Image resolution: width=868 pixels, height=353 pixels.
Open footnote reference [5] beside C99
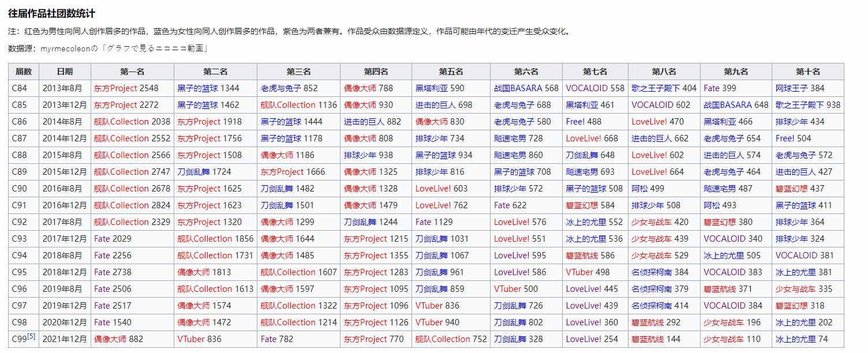31,337
